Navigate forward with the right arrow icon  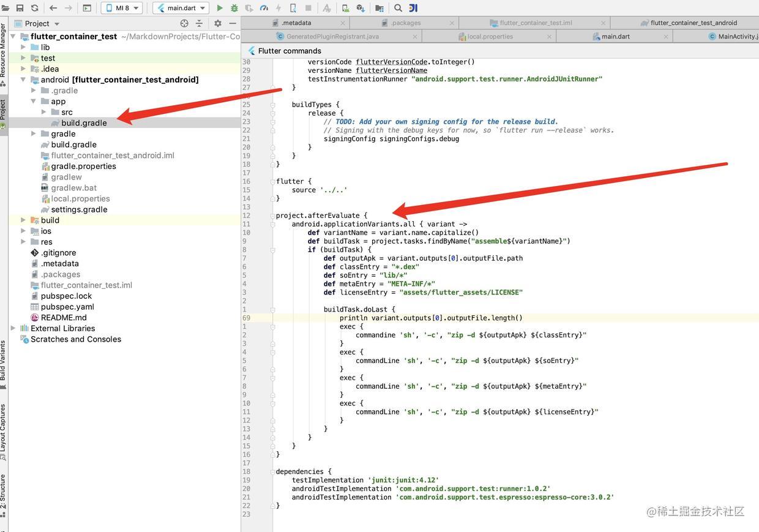(69, 8)
